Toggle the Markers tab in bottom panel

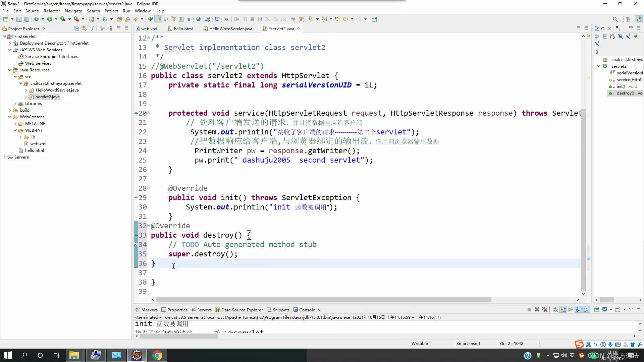[x=149, y=309]
